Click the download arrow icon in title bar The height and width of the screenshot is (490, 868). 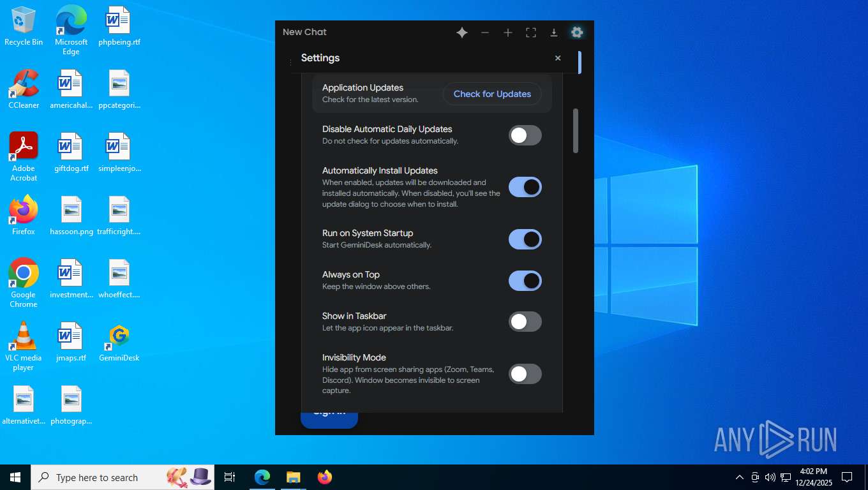point(554,33)
